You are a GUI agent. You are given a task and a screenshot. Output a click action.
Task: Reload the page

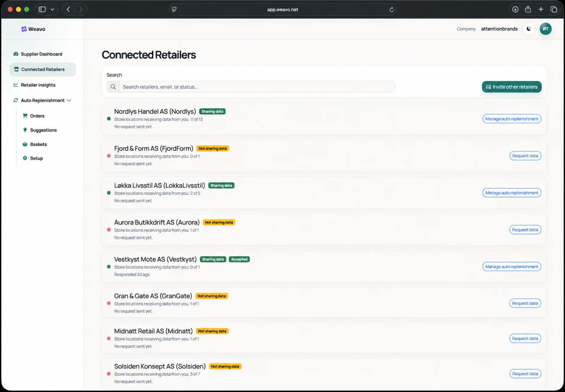pyautogui.click(x=391, y=10)
